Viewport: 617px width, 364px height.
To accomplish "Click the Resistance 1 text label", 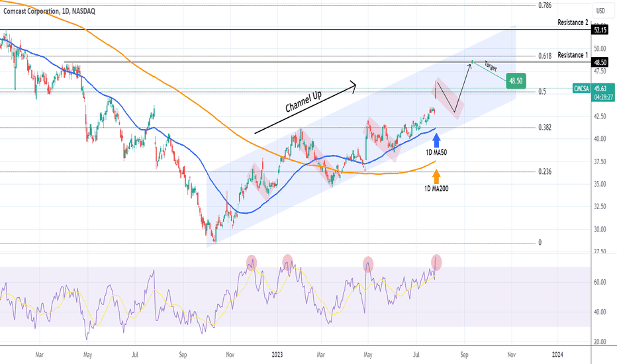I will click(573, 55).
